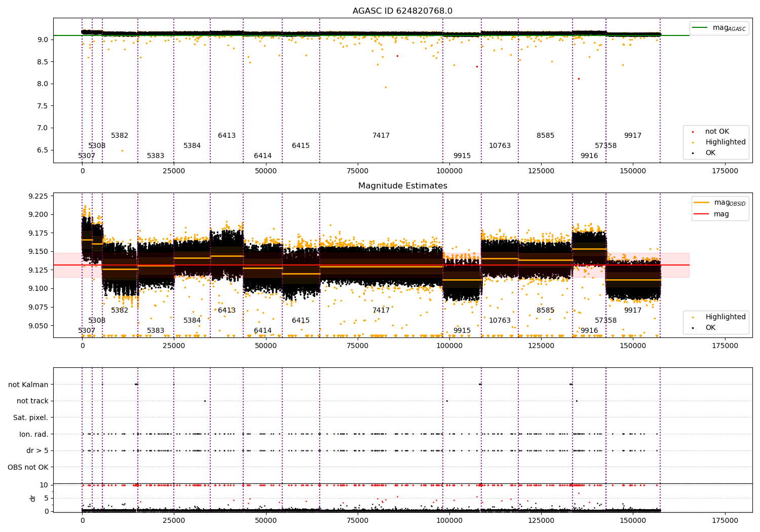The height and width of the screenshot is (532, 760).
Task: Click the 6.5 y-axis tick in AGASC plot
Action: (x=42, y=150)
